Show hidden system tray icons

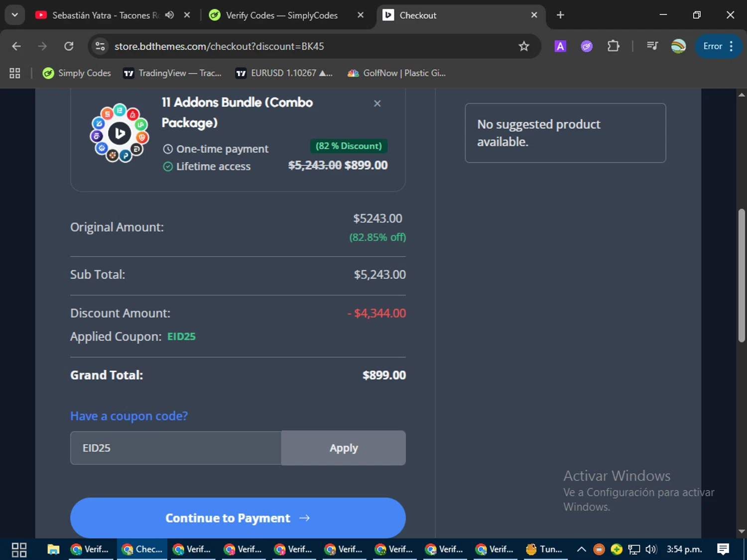581,550
